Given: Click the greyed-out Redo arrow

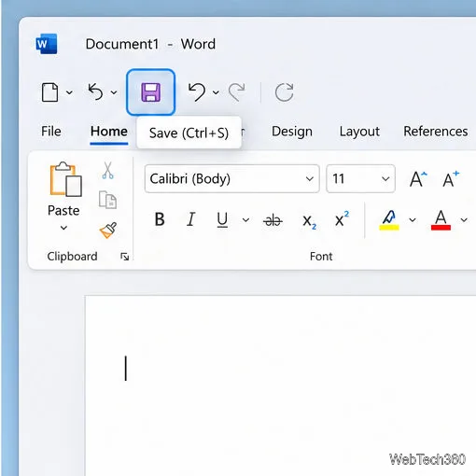Looking at the screenshot, I should tap(237, 92).
